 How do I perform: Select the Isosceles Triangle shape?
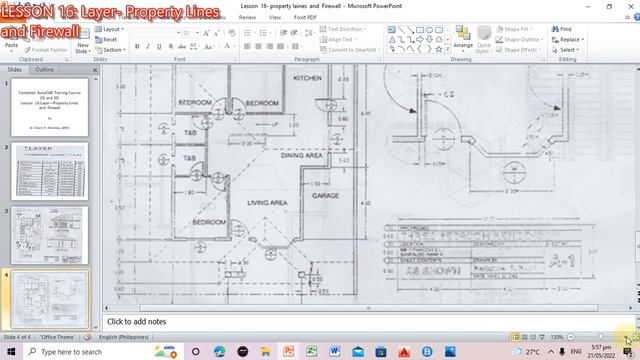(x=392, y=40)
